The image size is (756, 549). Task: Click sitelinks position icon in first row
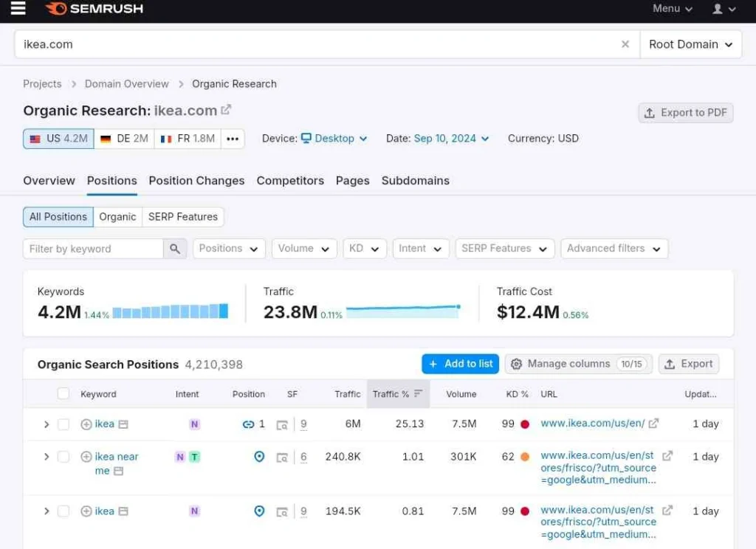tap(248, 424)
